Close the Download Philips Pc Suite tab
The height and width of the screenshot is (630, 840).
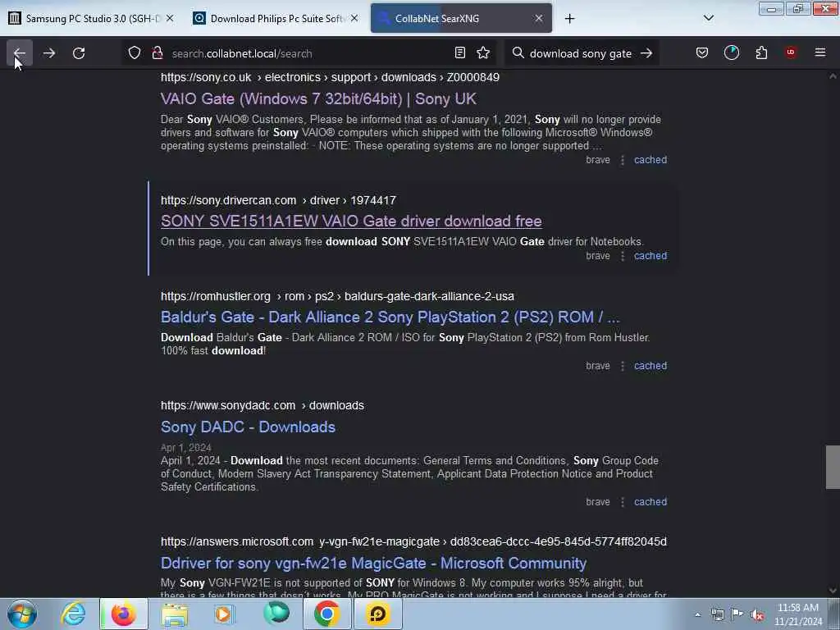[354, 18]
